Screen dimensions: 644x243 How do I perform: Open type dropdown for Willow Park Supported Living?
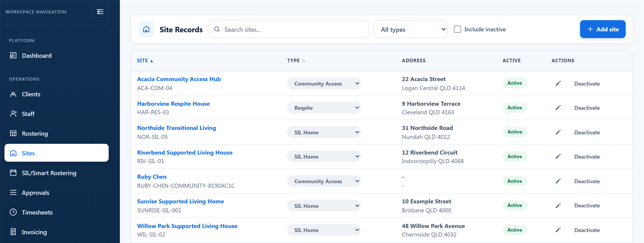tap(324, 230)
